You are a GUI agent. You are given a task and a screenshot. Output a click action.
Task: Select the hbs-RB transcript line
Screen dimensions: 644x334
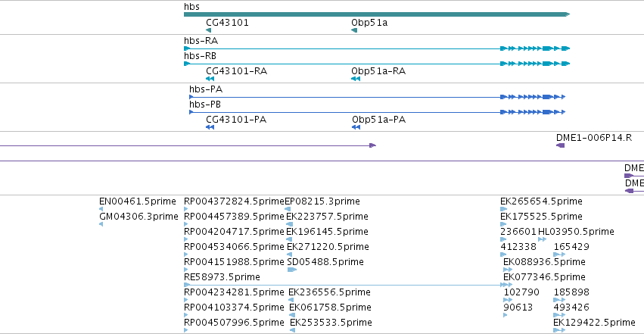(x=377, y=64)
